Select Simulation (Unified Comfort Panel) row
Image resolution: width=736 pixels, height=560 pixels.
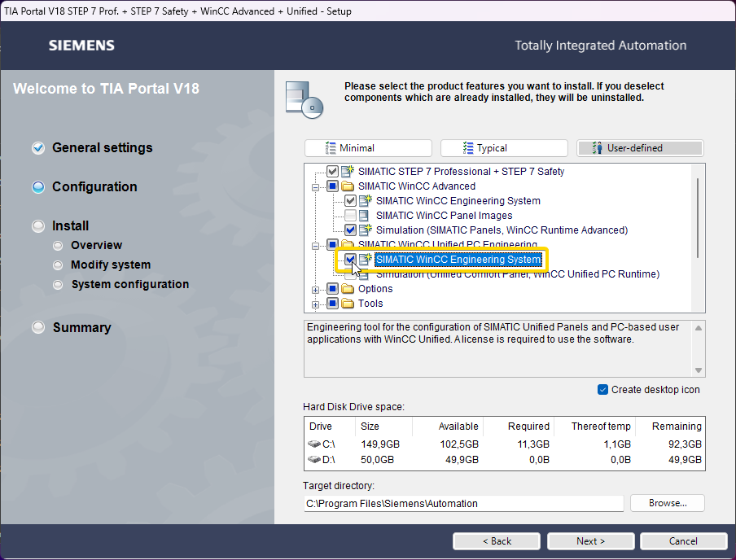(518, 274)
